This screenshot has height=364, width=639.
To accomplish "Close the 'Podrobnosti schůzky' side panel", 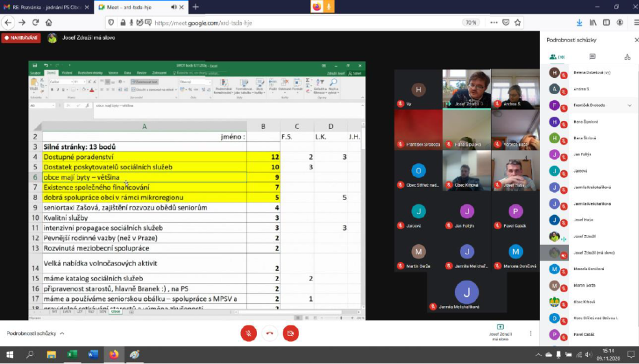I will point(636,40).
